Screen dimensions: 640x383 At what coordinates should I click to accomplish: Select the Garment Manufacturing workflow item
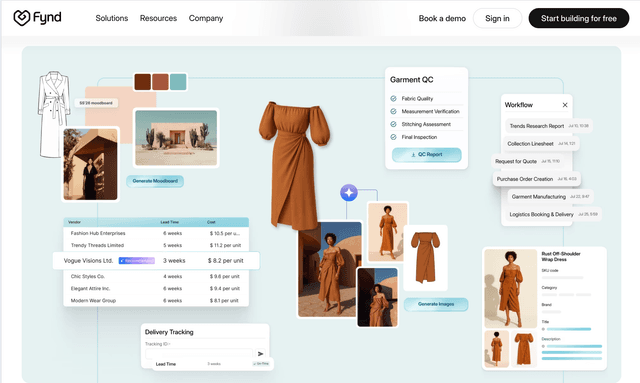tap(550, 196)
